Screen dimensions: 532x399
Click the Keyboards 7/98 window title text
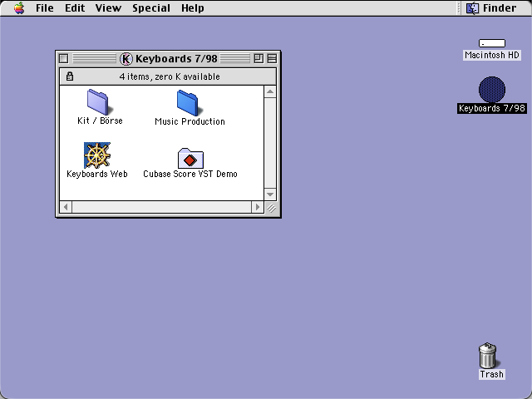(x=176, y=58)
